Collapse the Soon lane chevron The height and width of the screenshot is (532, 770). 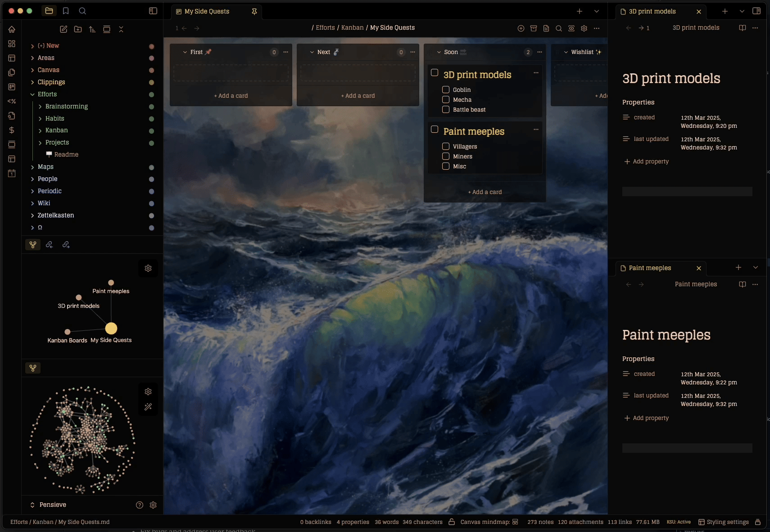(439, 52)
